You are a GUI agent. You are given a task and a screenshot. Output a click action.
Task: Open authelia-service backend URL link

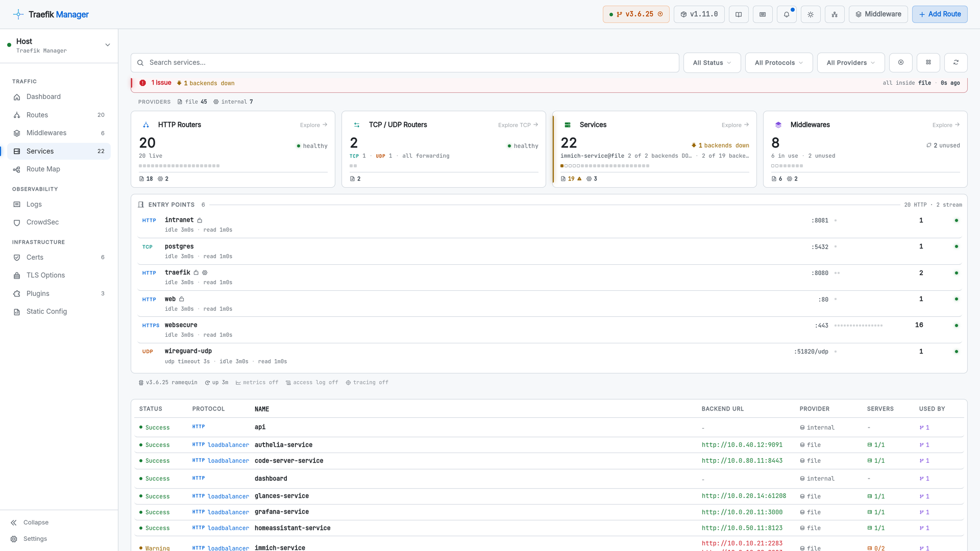click(x=742, y=445)
